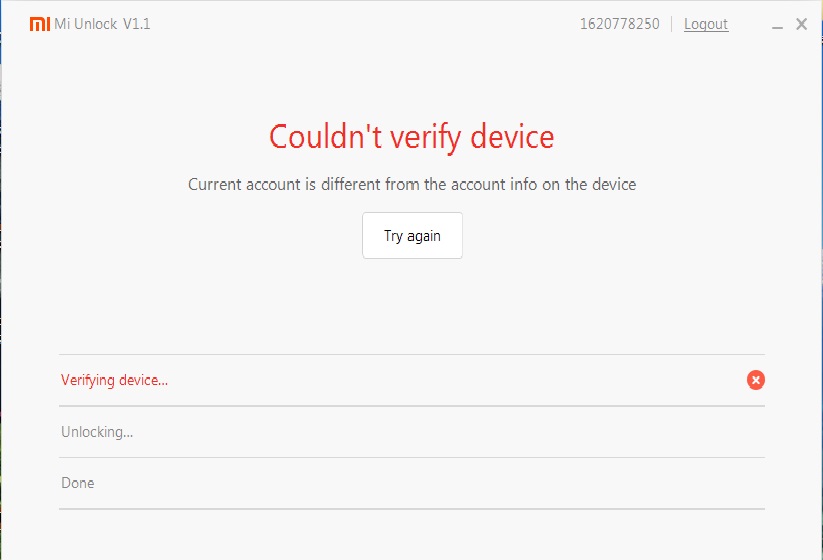Click the V1.1 version label
Viewport: 823px width, 560px height.
(137, 24)
